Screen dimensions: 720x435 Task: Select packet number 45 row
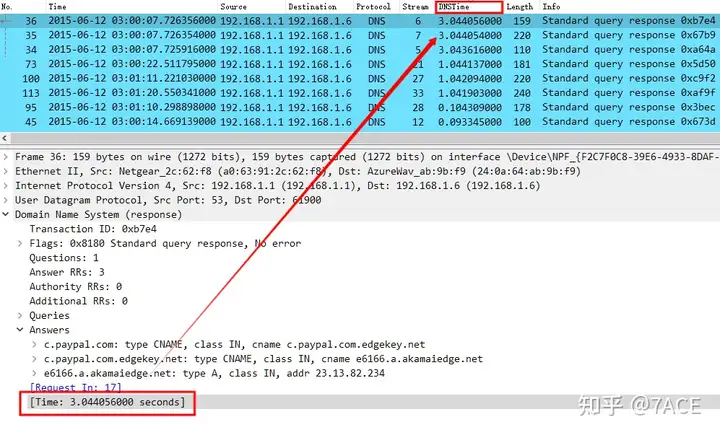(360, 122)
